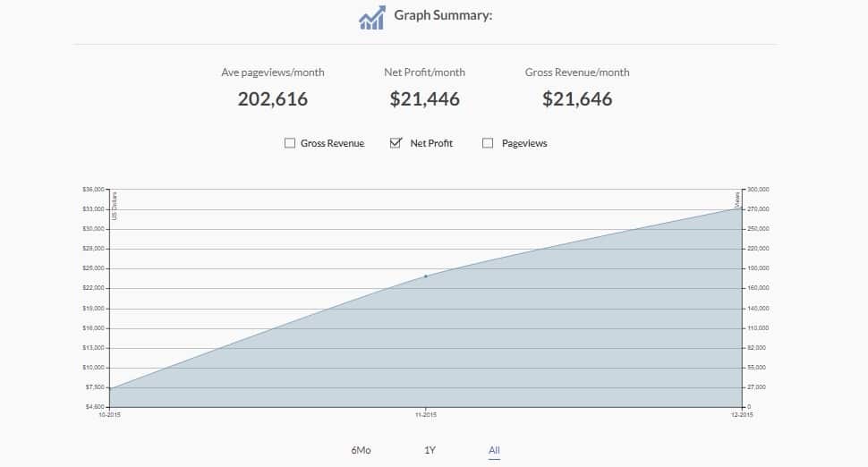This screenshot has height=467, width=868.
Task: Click the 'Gross Revenue/month' label
Action: click(577, 72)
